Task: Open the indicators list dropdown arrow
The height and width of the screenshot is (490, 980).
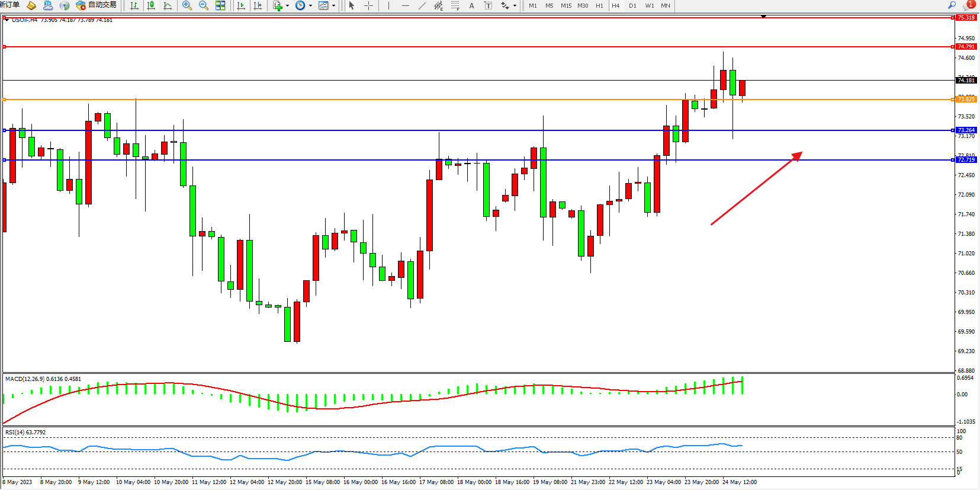Action: coord(288,5)
